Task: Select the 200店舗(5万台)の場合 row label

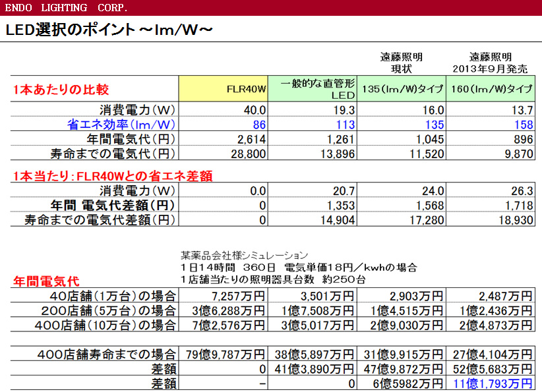Action: click(109, 310)
